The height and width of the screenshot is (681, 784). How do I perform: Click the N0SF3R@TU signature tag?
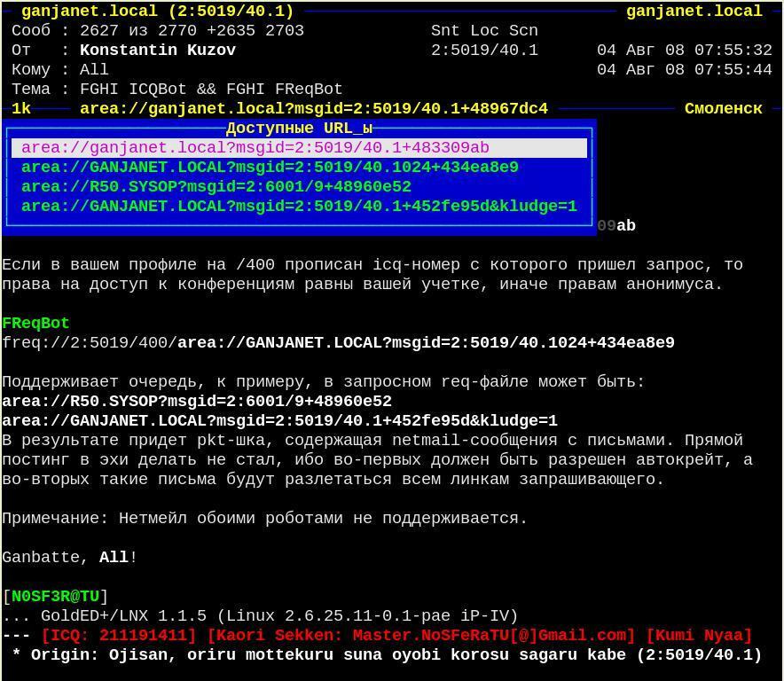(x=55, y=597)
